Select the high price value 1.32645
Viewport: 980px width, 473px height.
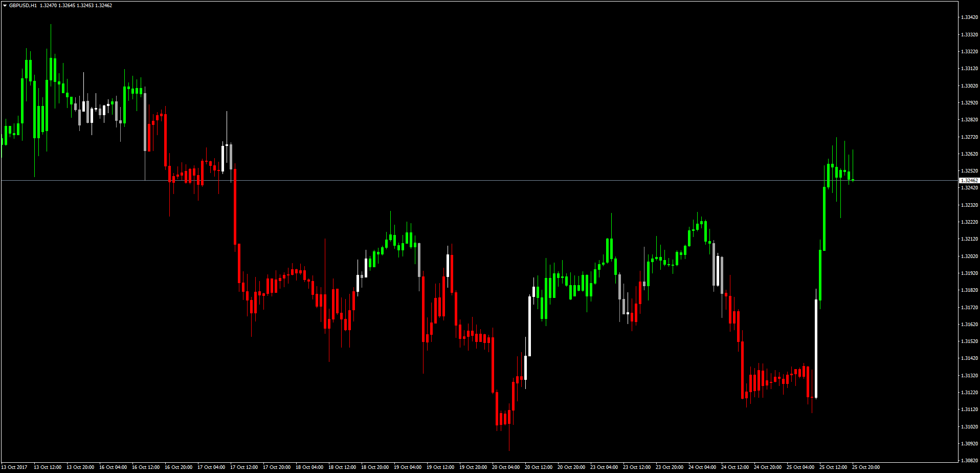click(67, 6)
